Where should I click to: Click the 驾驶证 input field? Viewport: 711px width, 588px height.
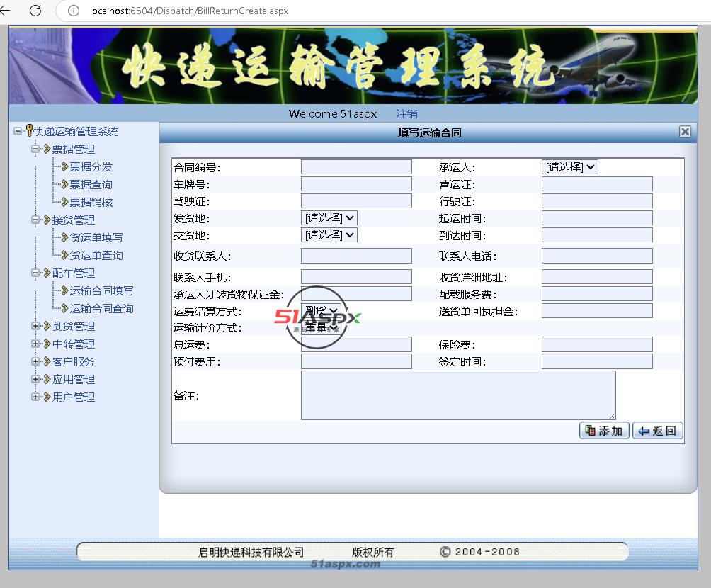pyautogui.click(x=356, y=201)
